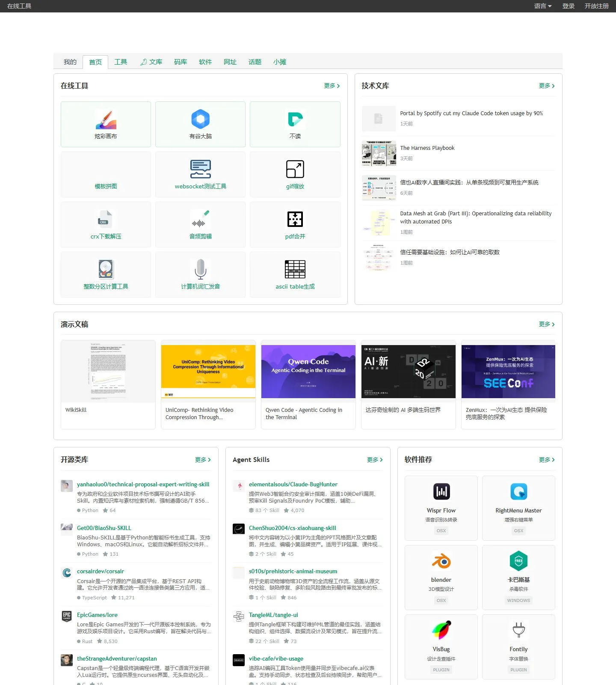The image size is (616, 685).
Task: Expand 更多 in 开源类库 section
Action: [203, 460]
